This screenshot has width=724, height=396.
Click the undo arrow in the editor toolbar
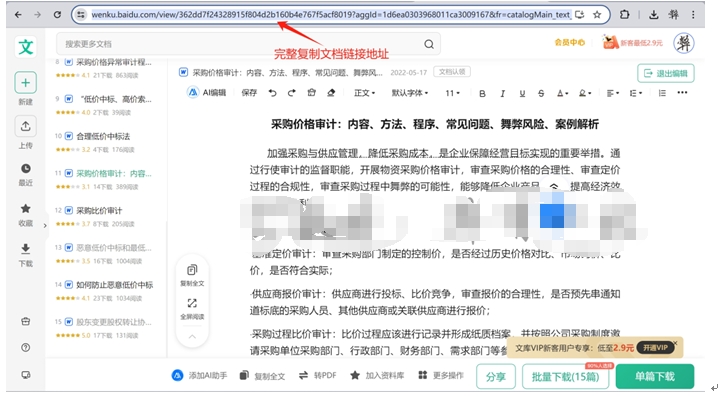tap(272, 93)
